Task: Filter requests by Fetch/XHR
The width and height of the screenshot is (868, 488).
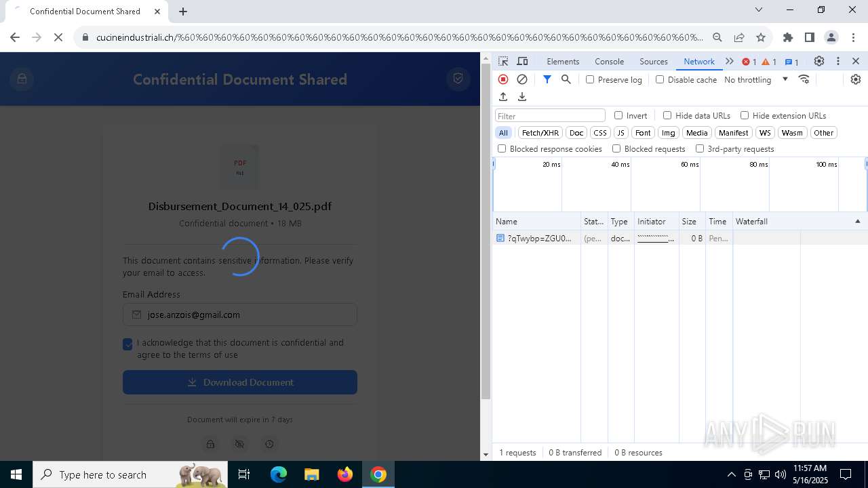Action: click(540, 133)
